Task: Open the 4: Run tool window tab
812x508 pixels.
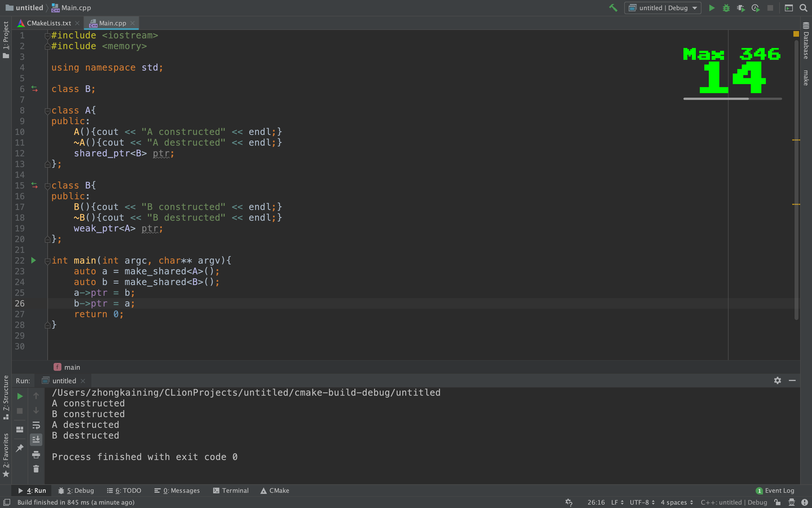Action: pos(32,491)
